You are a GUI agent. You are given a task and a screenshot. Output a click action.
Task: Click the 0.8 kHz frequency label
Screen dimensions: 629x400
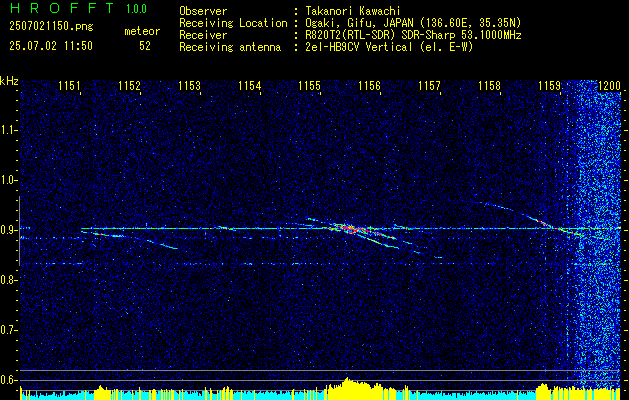tap(8, 280)
